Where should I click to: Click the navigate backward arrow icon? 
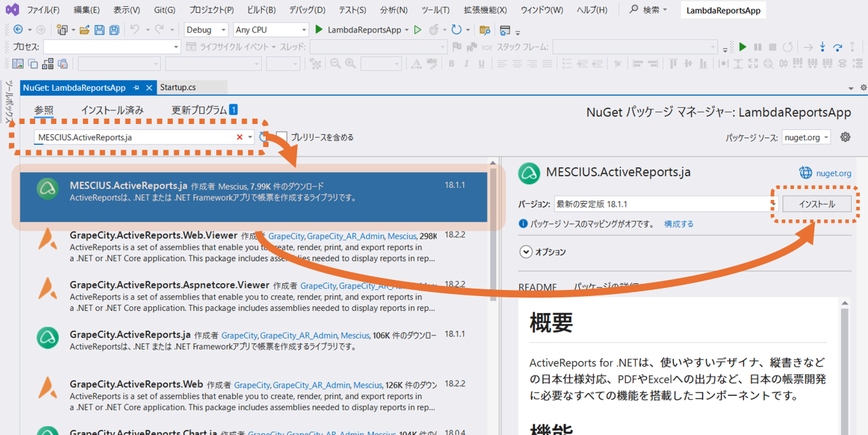pos(18,30)
